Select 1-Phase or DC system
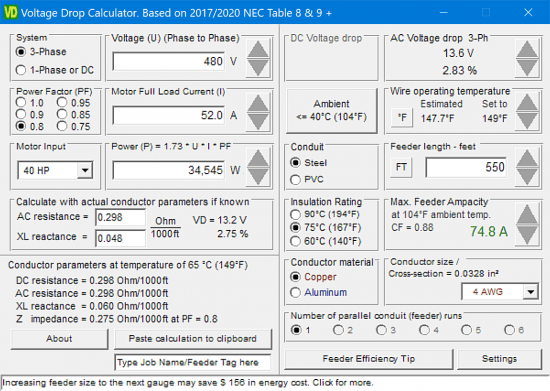The width and height of the screenshot is (550, 391). click(x=55, y=70)
